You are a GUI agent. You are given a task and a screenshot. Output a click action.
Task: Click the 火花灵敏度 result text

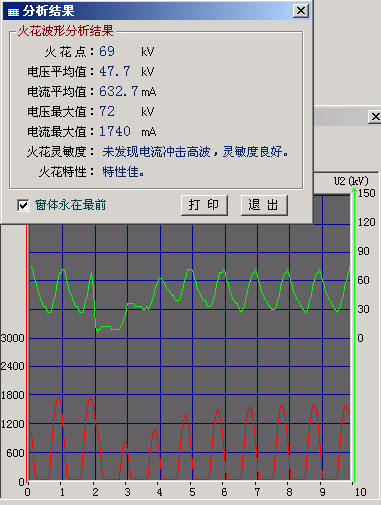(x=195, y=152)
